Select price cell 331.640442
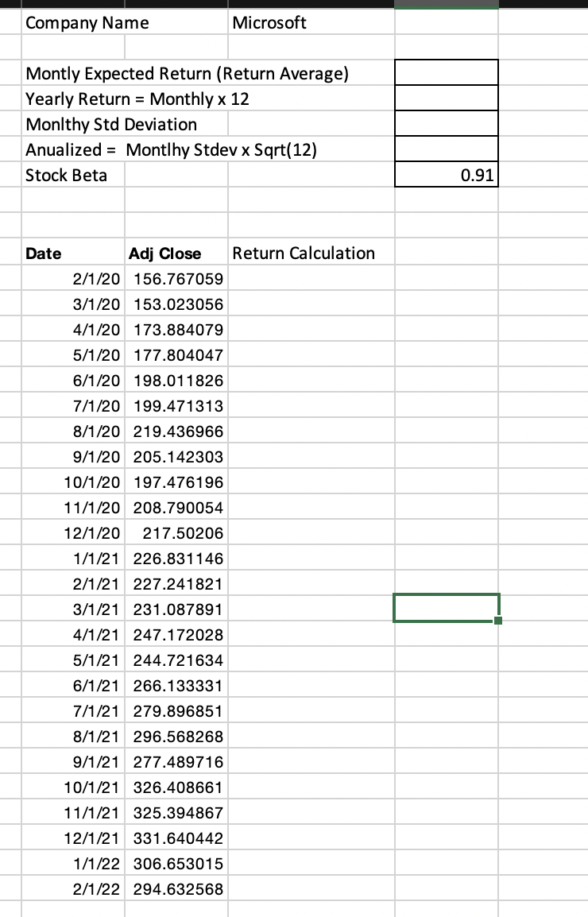 176,838
